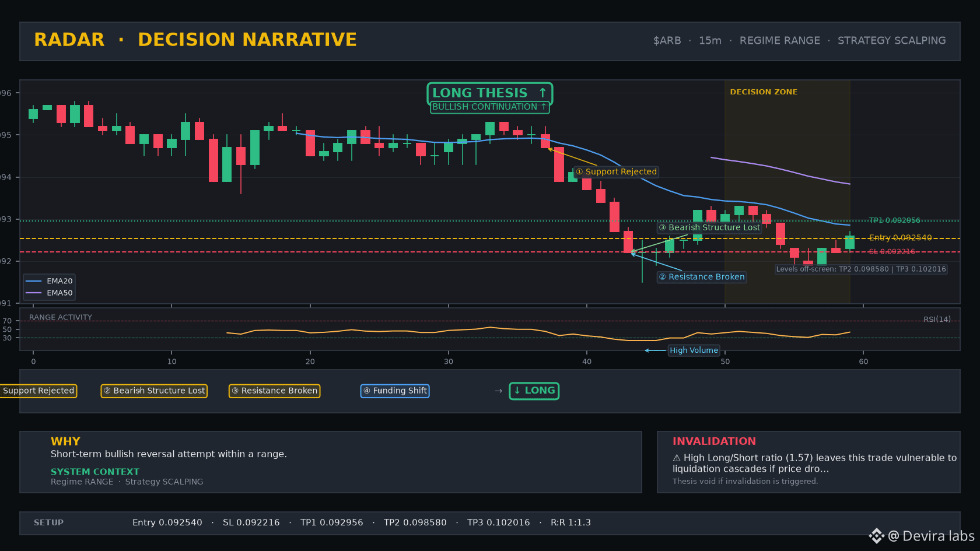The height and width of the screenshot is (551, 980).
Task: Click TP3 0.102016 in the SETUP bar
Action: (x=499, y=522)
